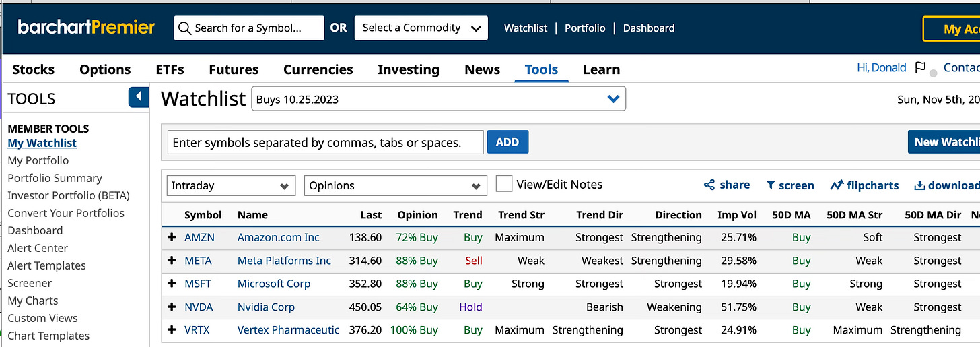Click the 51.75% Imp Vol value
This screenshot has height=347, width=980.
point(738,307)
